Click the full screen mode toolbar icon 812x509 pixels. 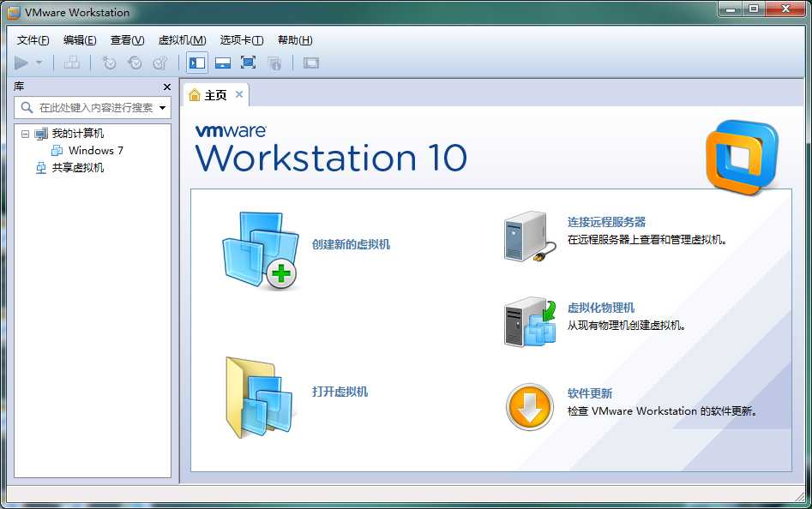(x=248, y=63)
